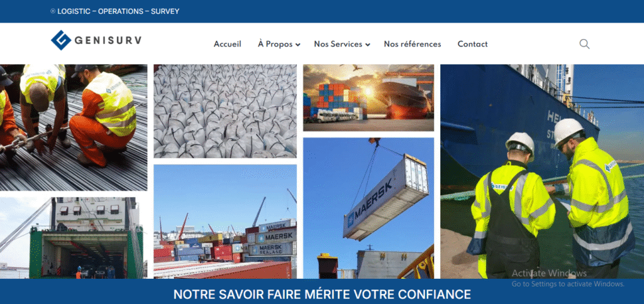Open the search magnifier icon
The width and height of the screenshot is (644, 304).
(x=584, y=44)
